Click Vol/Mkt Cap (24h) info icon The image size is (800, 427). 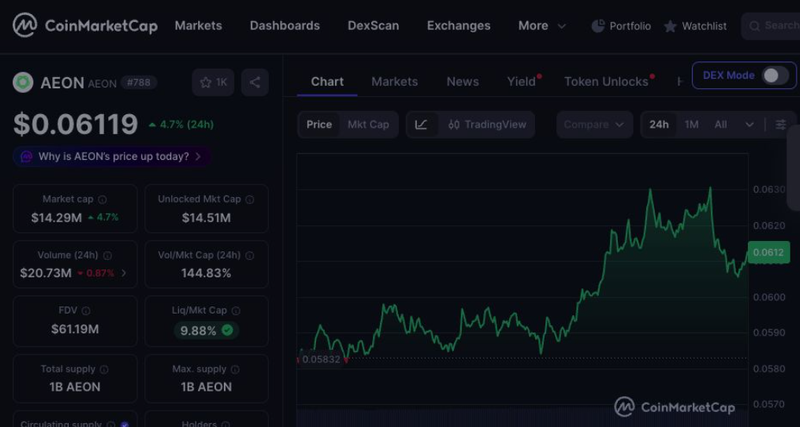249,256
